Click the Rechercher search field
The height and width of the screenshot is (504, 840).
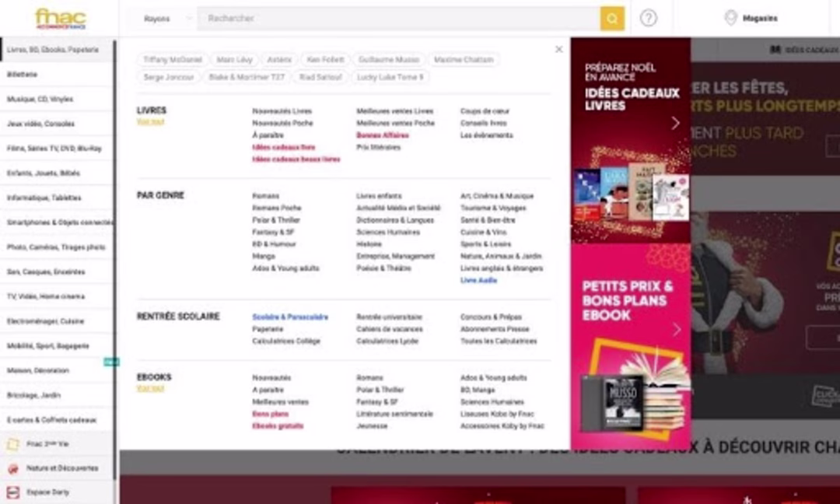point(398,19)
